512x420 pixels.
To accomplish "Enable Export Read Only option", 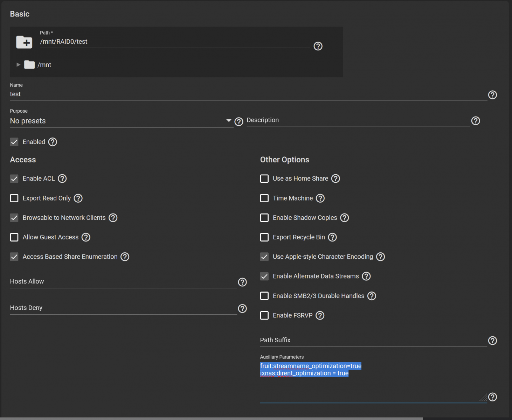I will point(14,198).
